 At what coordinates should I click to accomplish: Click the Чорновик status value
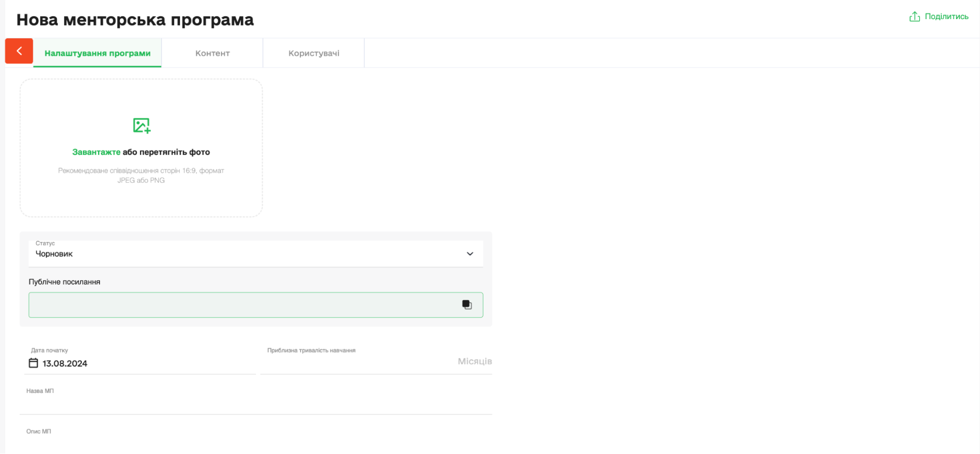[54, 254]
